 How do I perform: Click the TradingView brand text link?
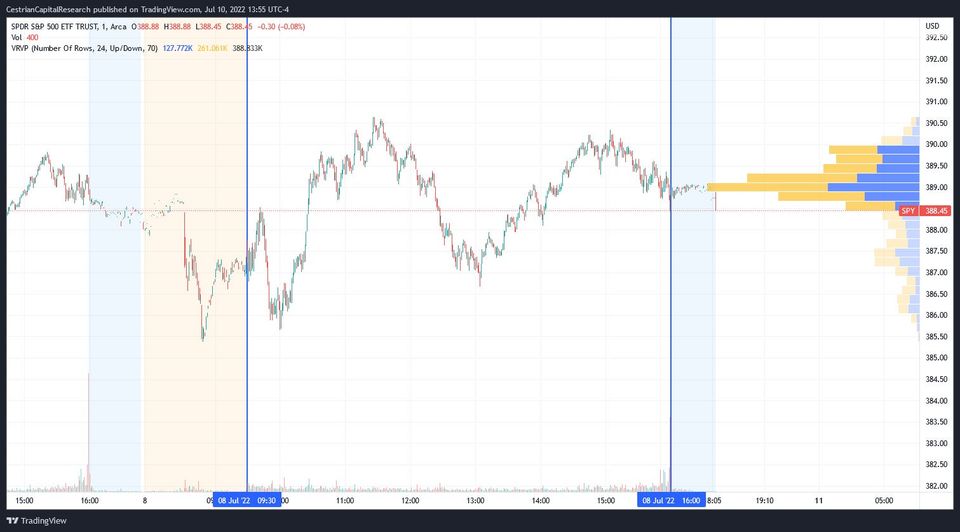tap(43, 521)
